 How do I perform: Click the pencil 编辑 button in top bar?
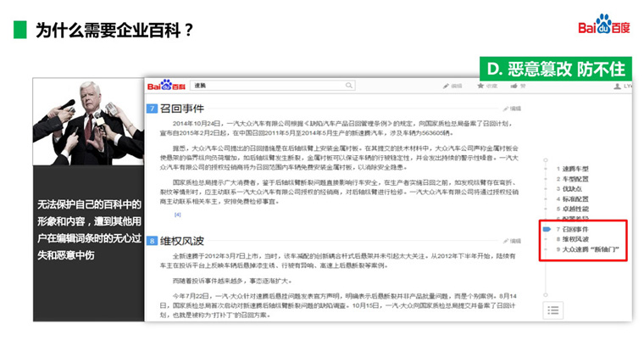pyautogui.click(x=452, y=86)
